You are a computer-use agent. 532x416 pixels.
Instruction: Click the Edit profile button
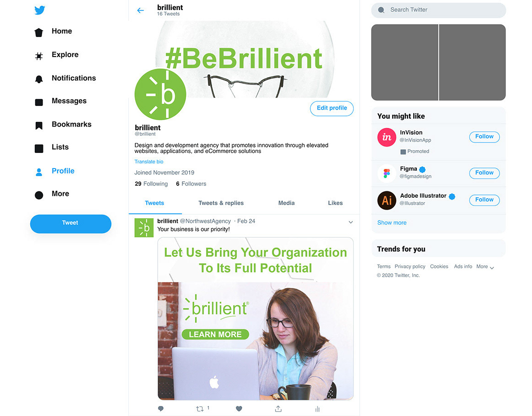tap(332, 109)
